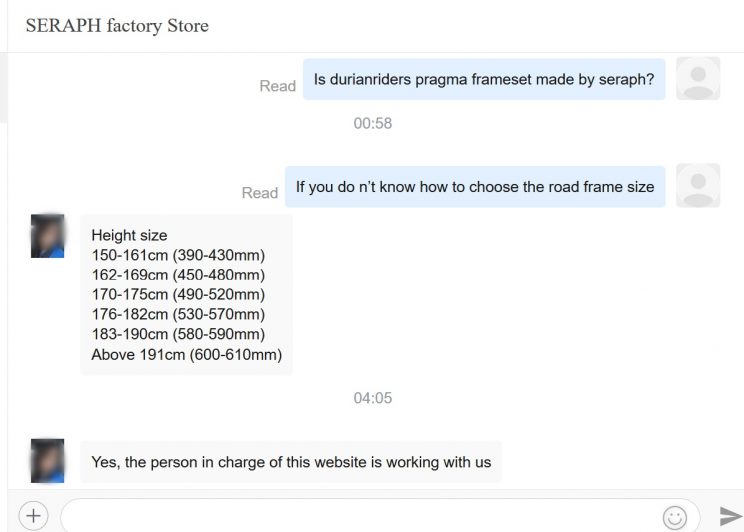Click the 176-182cm (530-570mm) size line
Image resolution: width=744 pixels, height=532 pixels.
tap(178, 314)
